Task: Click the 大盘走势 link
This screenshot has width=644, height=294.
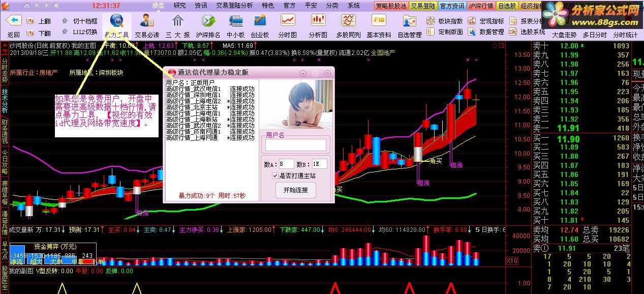Action: 564,35
